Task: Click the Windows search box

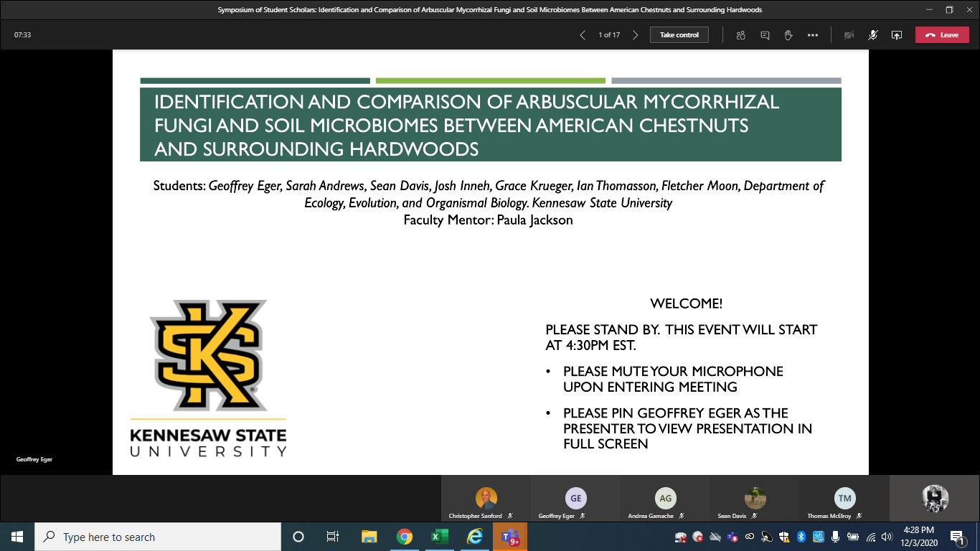Action: click(x=158, y=537)
